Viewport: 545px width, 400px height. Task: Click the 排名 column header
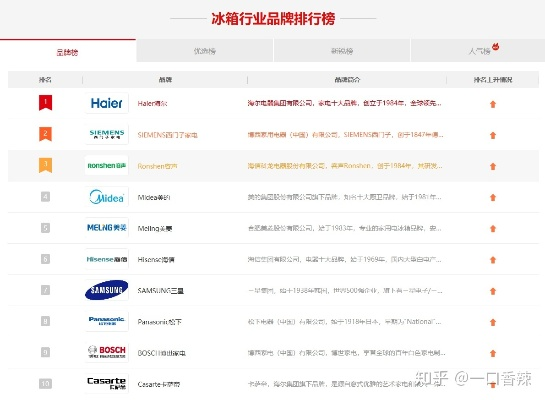pos(45,80)
